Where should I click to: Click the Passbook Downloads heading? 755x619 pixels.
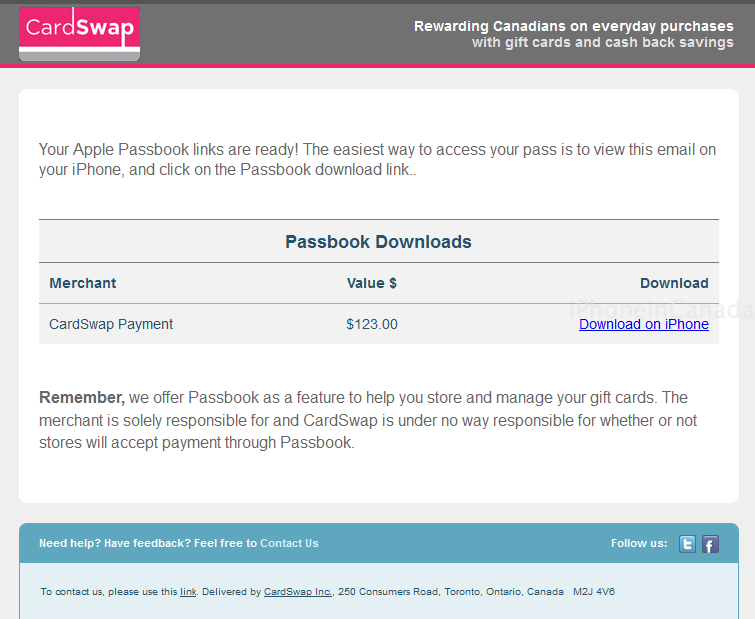coord(378,242)
